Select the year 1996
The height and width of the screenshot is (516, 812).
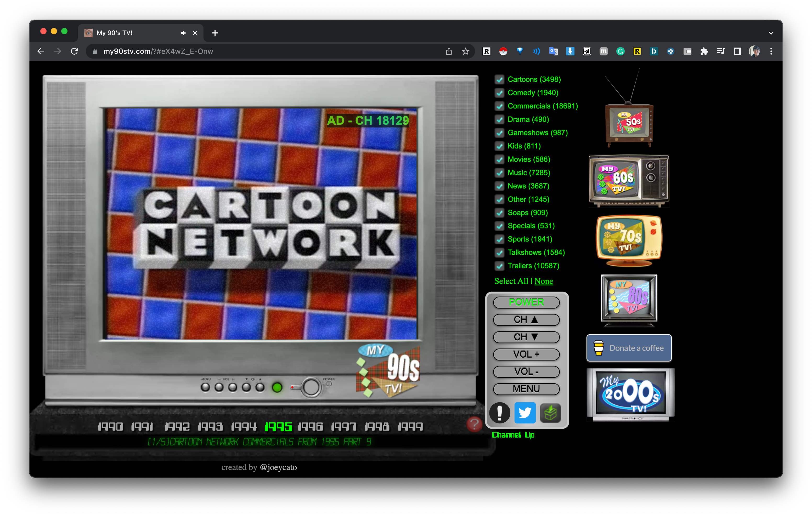310,427
